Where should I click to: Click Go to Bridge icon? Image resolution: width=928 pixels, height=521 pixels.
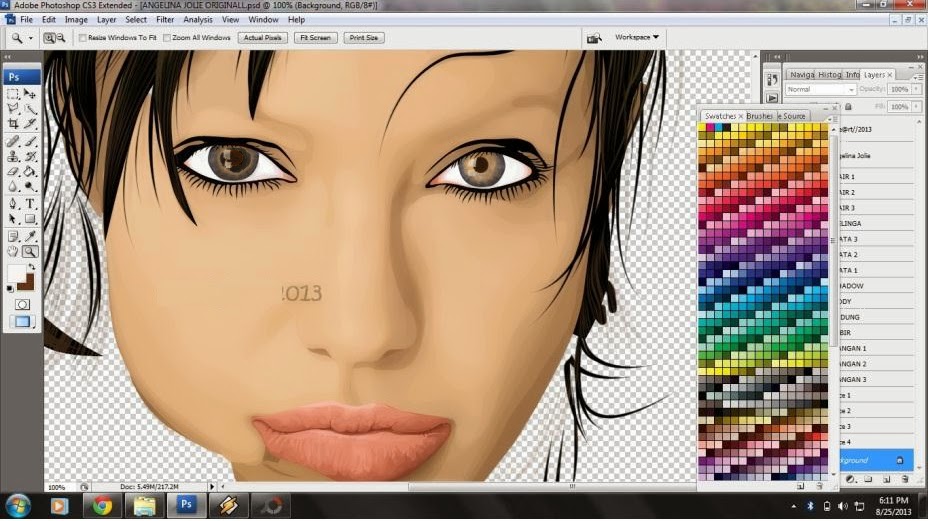tap(594, 38)
